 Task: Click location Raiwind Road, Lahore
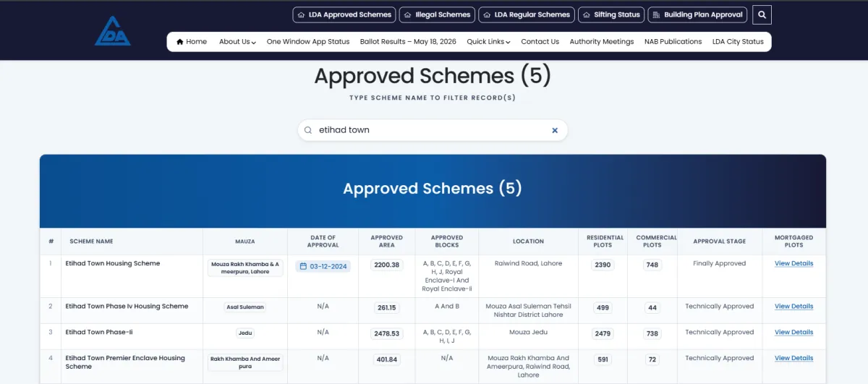pos(528,264)
